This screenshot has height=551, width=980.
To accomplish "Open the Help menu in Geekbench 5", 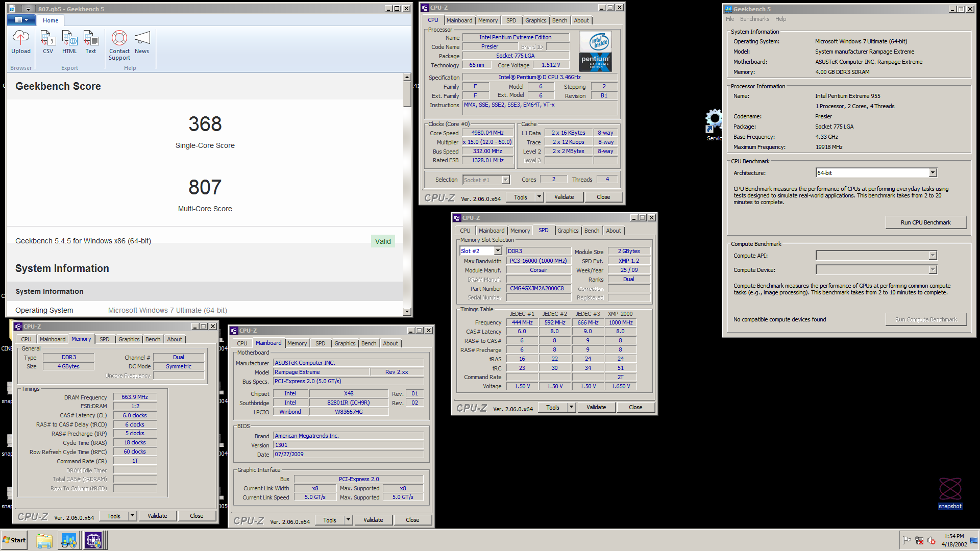I will 780,19.
